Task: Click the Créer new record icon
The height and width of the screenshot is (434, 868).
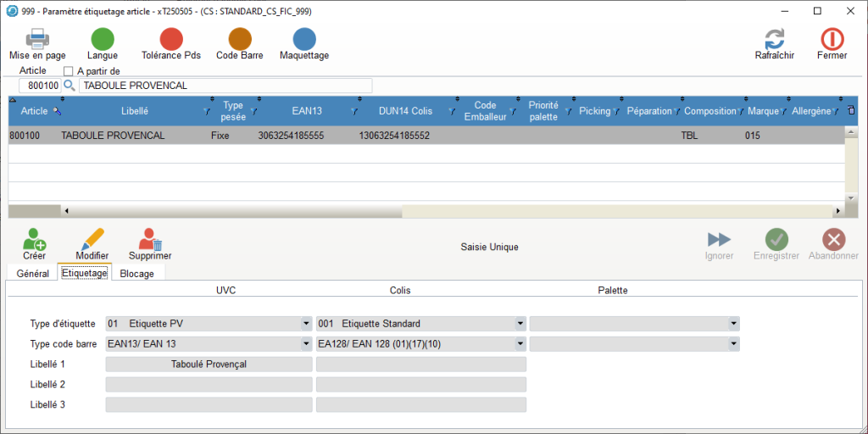Action: (35, 240)
